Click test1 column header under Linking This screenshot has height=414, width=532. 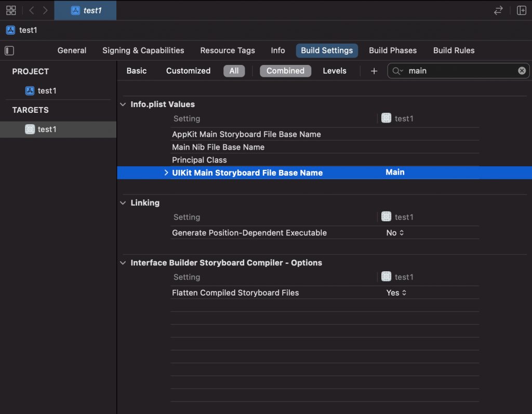[x=397, y=217]
